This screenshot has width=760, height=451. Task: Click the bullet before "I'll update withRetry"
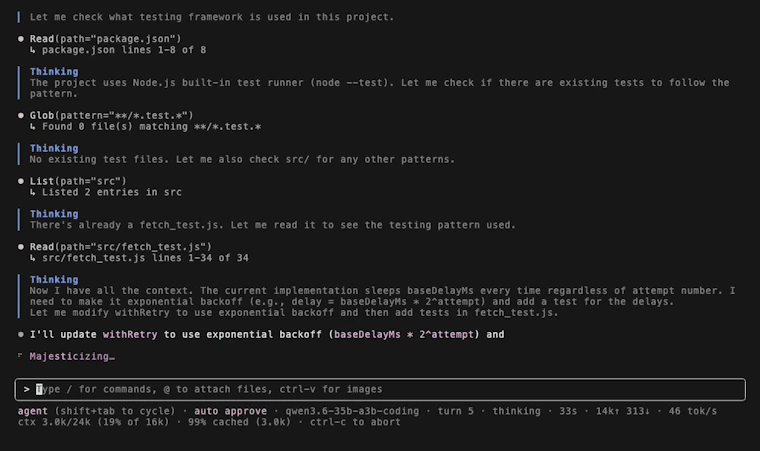click(21, 334)
